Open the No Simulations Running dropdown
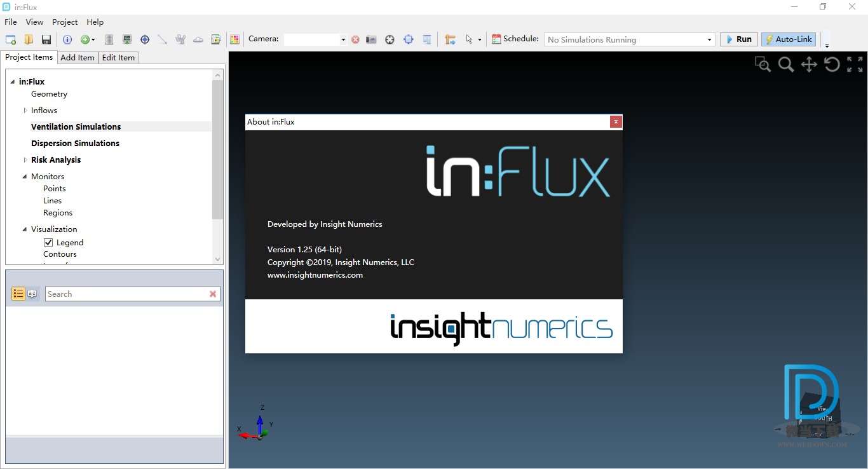This screenshot has height=469, width=868. (x=630, y=39)
